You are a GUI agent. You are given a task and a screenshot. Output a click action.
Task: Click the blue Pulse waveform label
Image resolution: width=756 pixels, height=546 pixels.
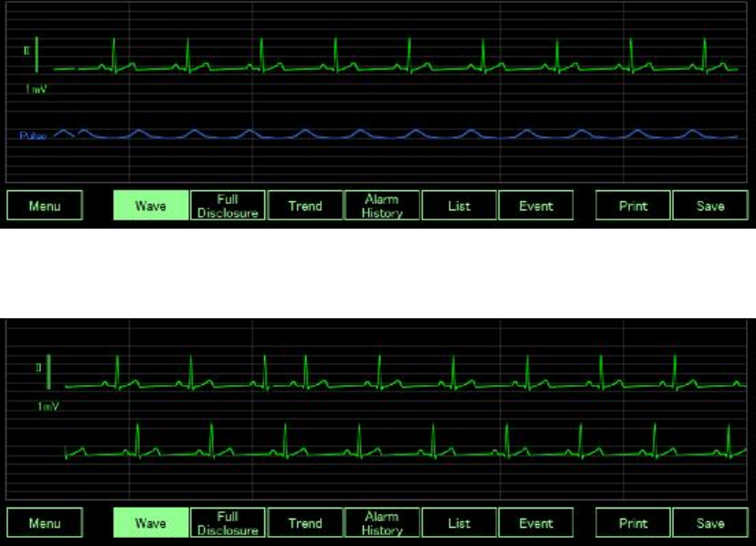33,136
